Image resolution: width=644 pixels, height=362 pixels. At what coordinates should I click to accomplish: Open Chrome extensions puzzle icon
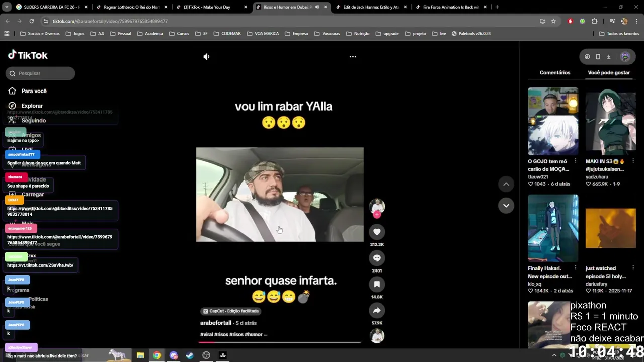(594, 21)
